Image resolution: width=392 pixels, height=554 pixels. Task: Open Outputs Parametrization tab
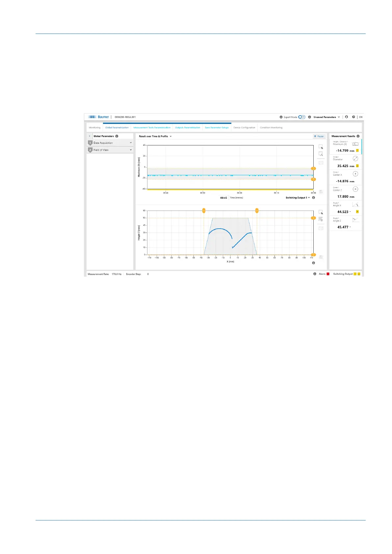188,128
